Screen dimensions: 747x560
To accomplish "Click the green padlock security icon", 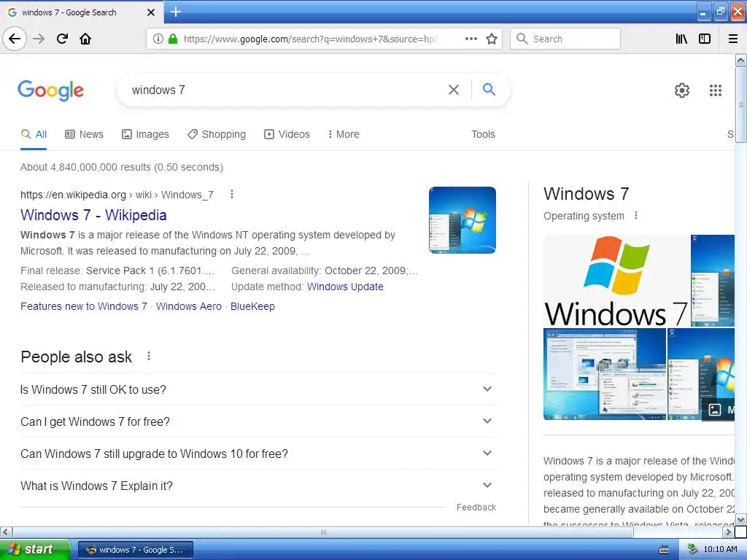I will coord(173,39).
